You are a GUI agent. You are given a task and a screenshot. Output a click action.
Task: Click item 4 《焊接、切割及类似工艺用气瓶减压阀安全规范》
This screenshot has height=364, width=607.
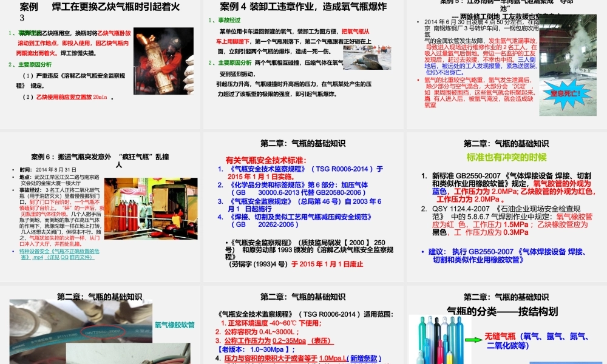point(294,220)
